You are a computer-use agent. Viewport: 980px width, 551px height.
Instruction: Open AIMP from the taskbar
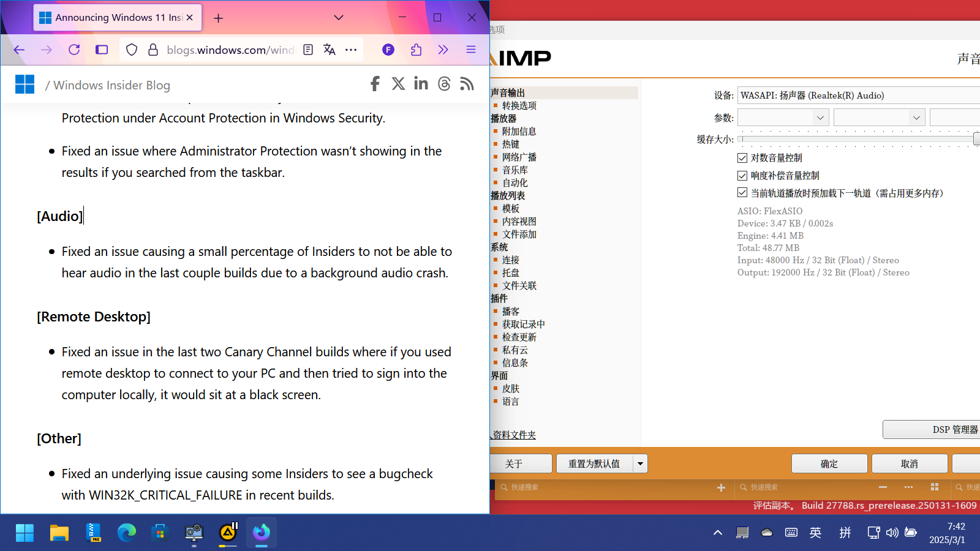[228, 533]
